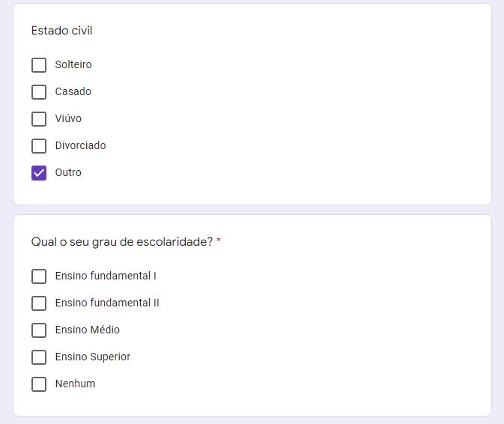The width and height of the screenshot is (504, 424).
Task: Tick the Casado checkbox
Action: (39, 92)
